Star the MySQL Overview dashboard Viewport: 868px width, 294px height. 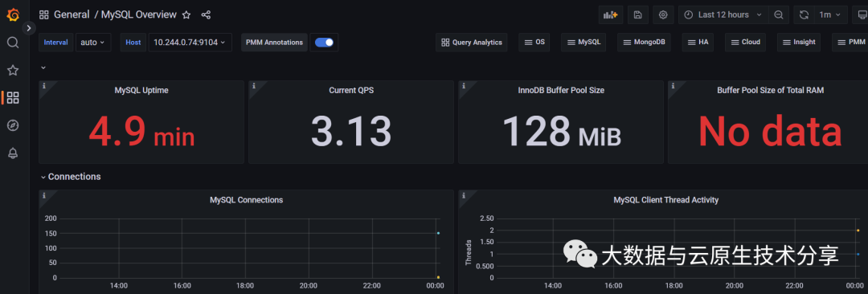tap(186, 15)
